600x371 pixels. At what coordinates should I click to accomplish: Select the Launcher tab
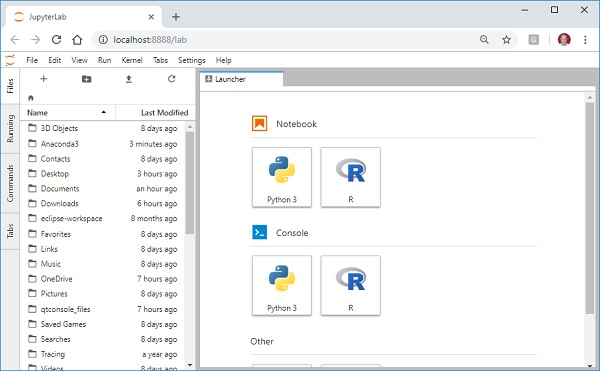[242, 79]
